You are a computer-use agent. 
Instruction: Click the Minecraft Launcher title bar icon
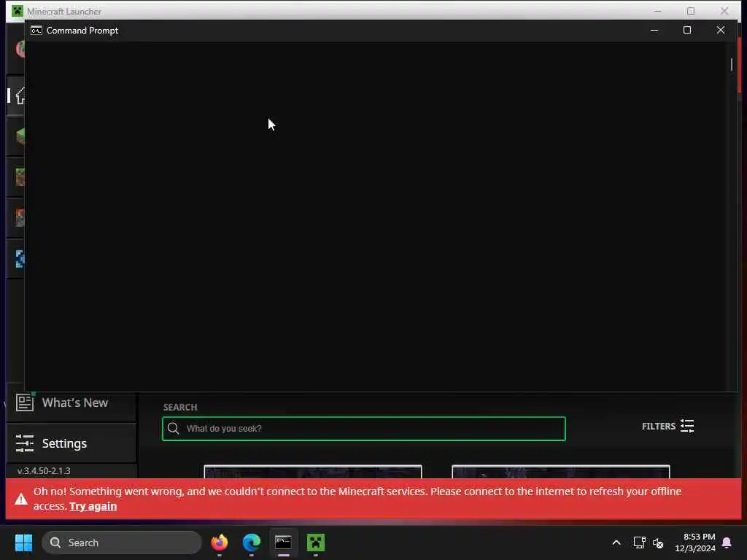tap(18, 11)
